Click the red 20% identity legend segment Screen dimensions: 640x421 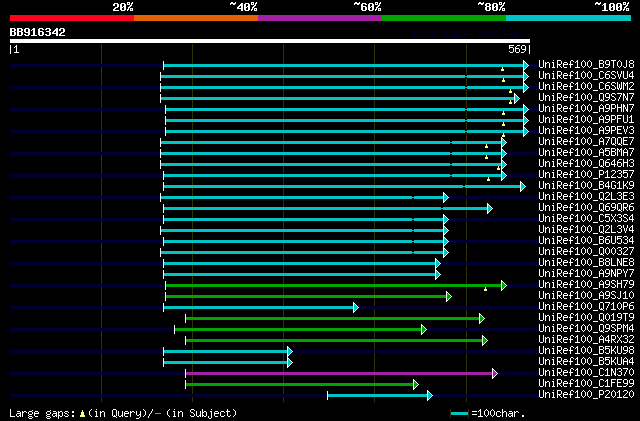tap(72, 18)
